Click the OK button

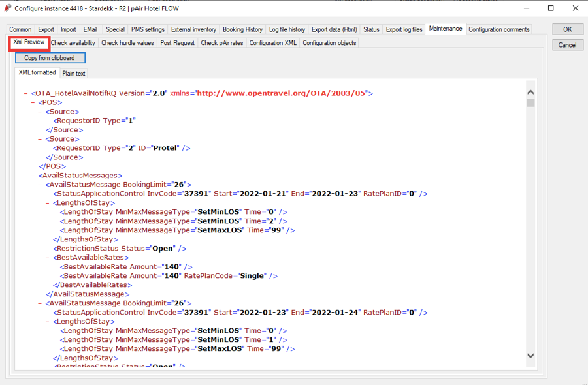pos(567,29)
